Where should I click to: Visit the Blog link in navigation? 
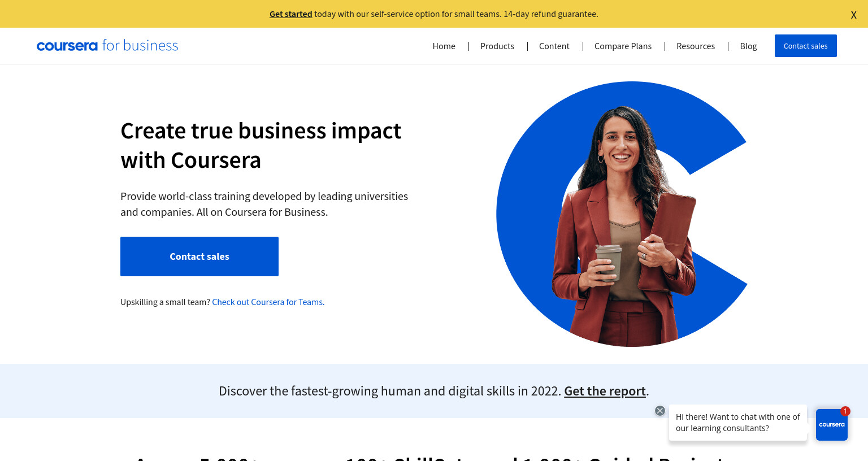[x=748, y=46]
